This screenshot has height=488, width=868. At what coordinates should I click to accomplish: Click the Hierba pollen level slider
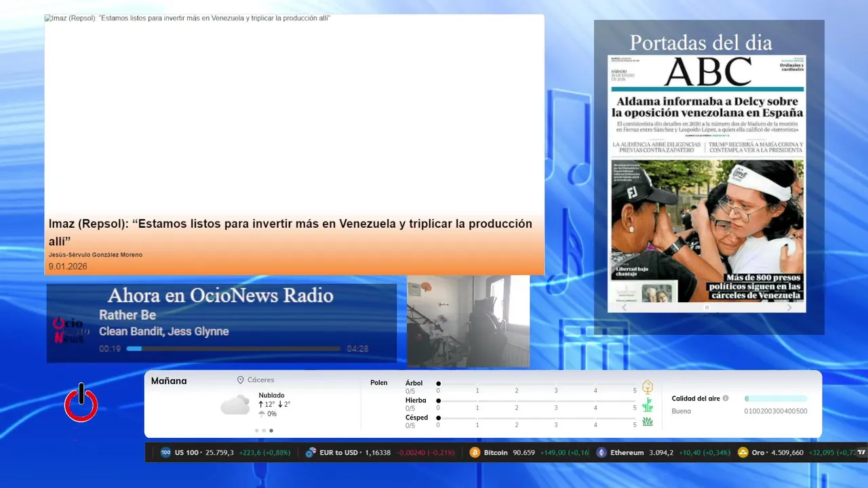(537, 401)
